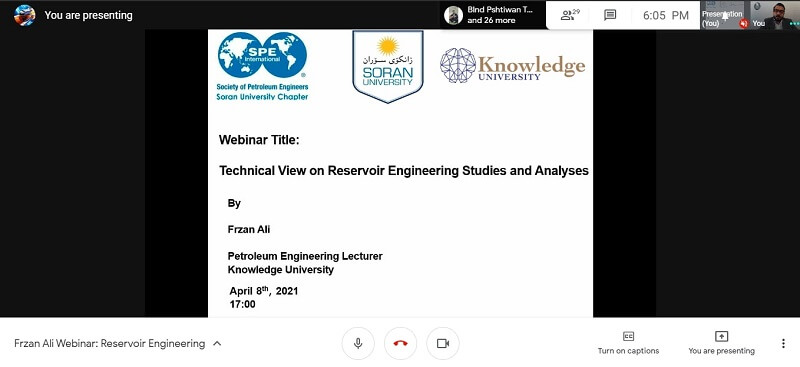The image size is (800, 367).
Task: Click the Soran University shield logo
Action: (x=388, y=66)
